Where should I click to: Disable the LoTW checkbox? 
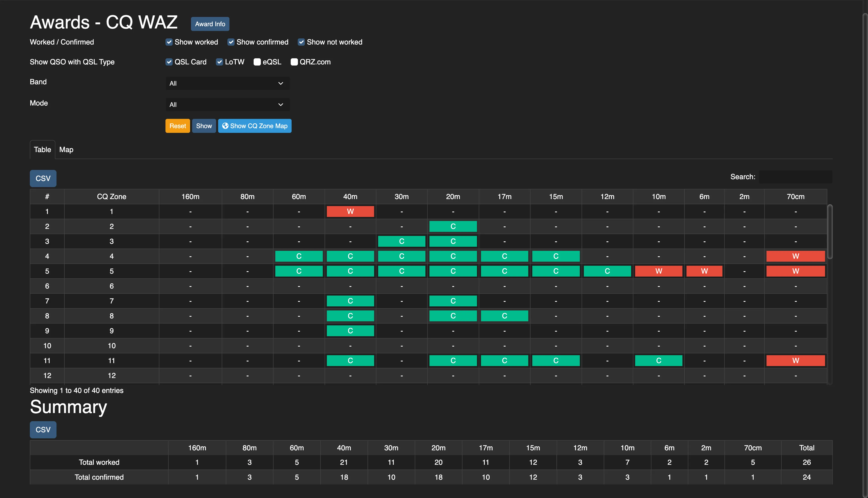[x=219, y=62]
